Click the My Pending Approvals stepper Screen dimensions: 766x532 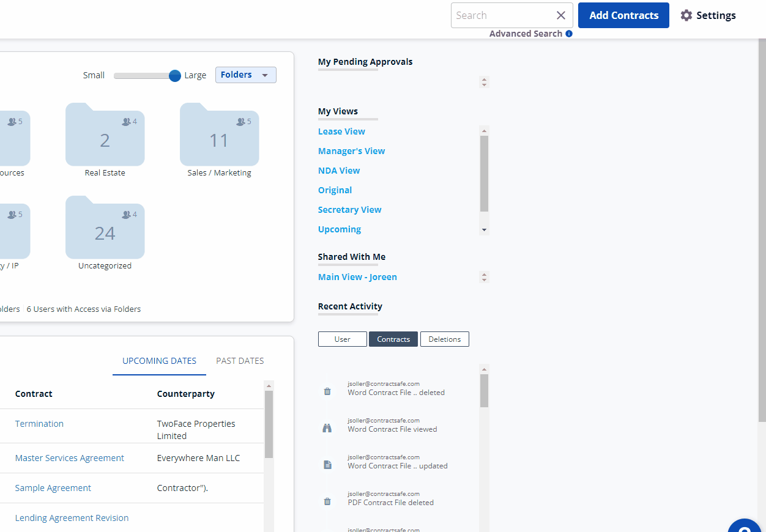pos(485,82)
